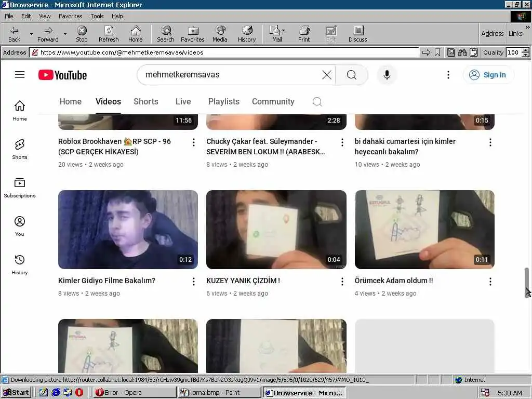532x399 pixels.
Task: Click the Discuss toolbar button
Action: tap(357, 34)
